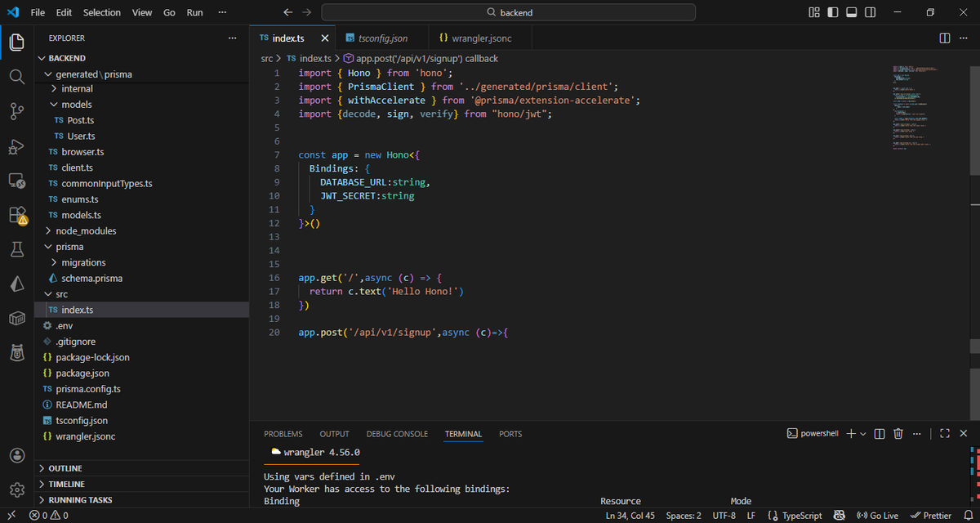Click the notifications bell icon
This screenshot has height=523, width=980.
[x=969, y=516]
